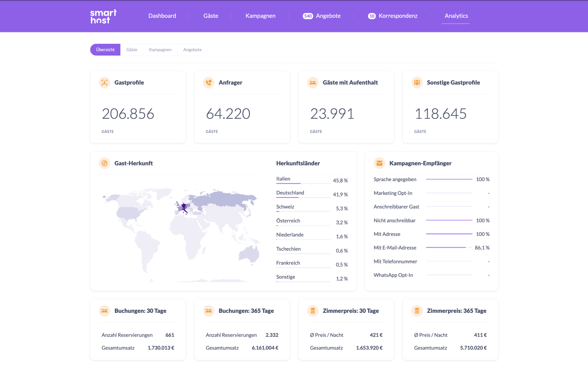Screen dimensions: 588x368
Task: Click the Zimmerpreis: 365 Tage coins icon
Action: click(x=417, y=311)
